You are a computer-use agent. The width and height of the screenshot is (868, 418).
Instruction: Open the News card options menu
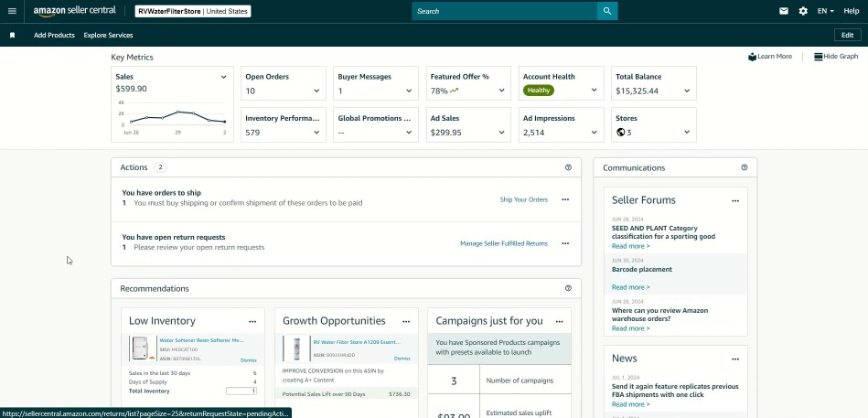click(735, 359)
